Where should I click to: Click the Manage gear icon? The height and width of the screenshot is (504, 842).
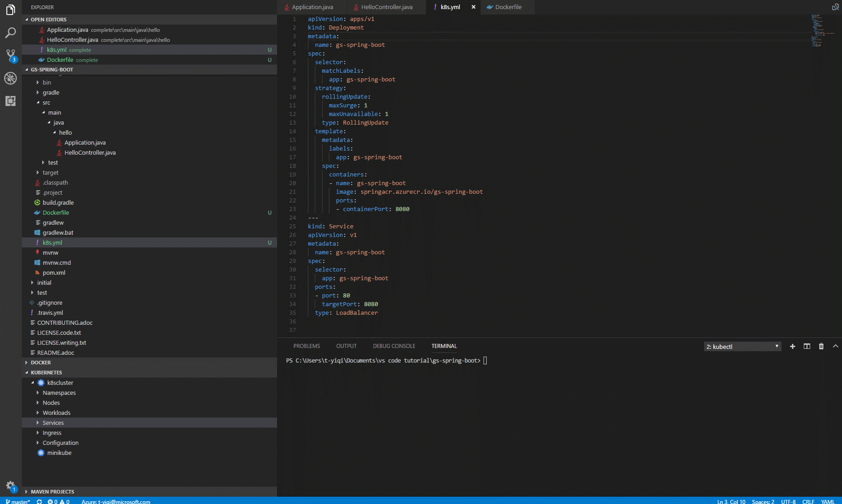click(x=10, y=485)
